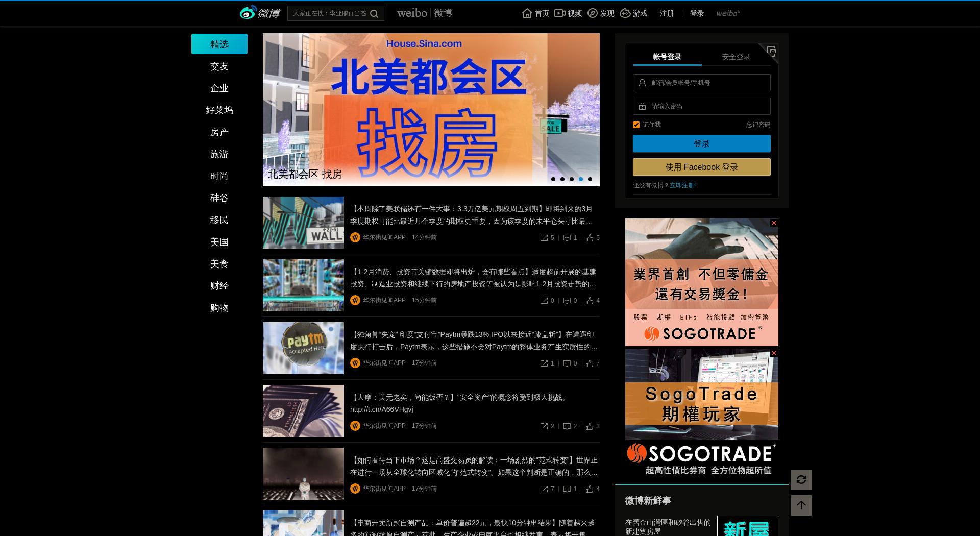Click comment icon on the 3.3万亿美元期权 post
The height and width of the screenshot is (536, 980).
pyautogui.click(x=567, y=238)
